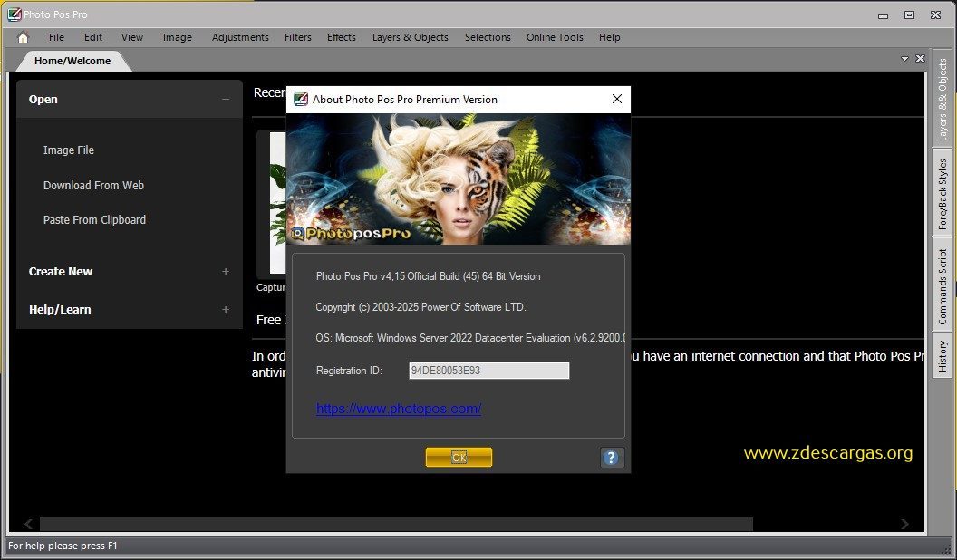Screen dimensions: 957x560
Task: Open the Edit menu
Action: coord(92,37)
